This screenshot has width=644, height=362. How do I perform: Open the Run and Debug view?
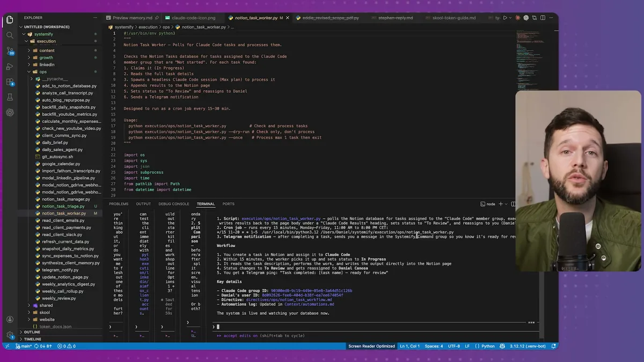[10, 67]
